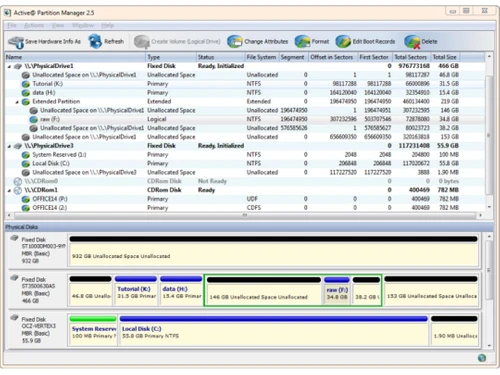500x375 pixels.
Task: Select the 932 GB Unallocated Space block
Action: 274,251
